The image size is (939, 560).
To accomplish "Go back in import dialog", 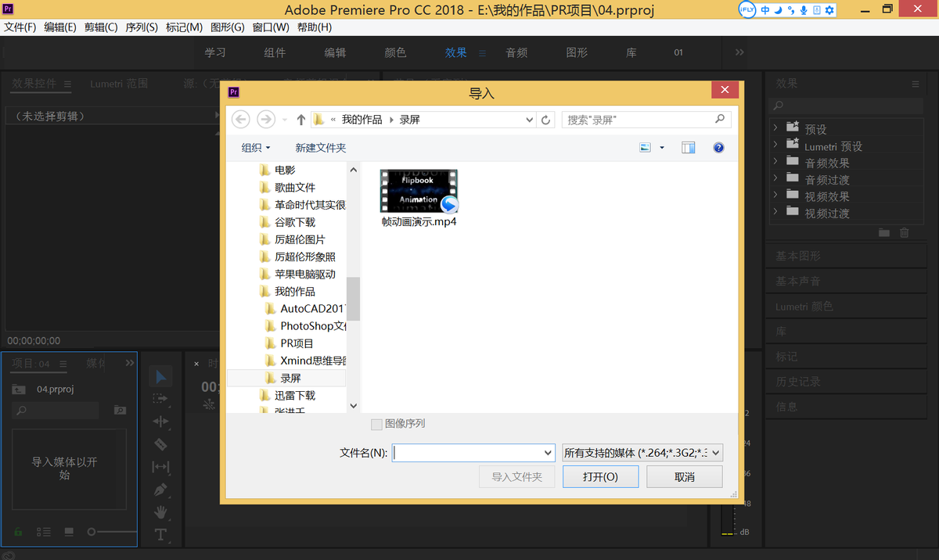I will (x=241, y=120).
